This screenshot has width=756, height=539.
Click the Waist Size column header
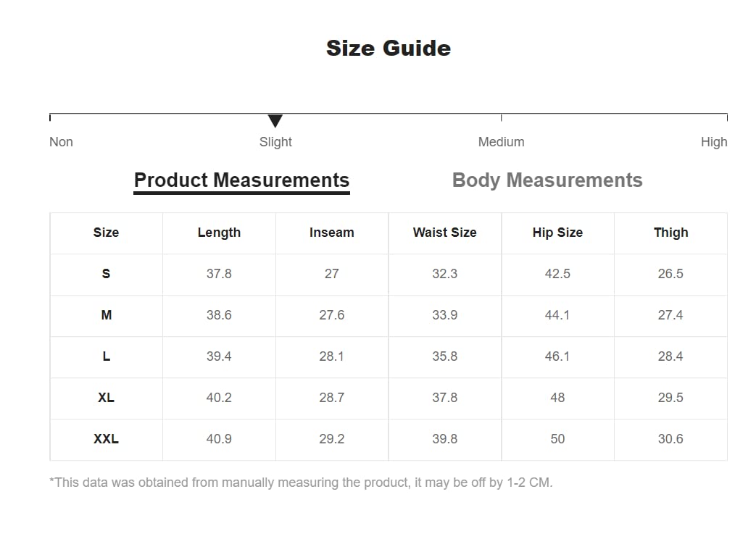tap(444, 233)
